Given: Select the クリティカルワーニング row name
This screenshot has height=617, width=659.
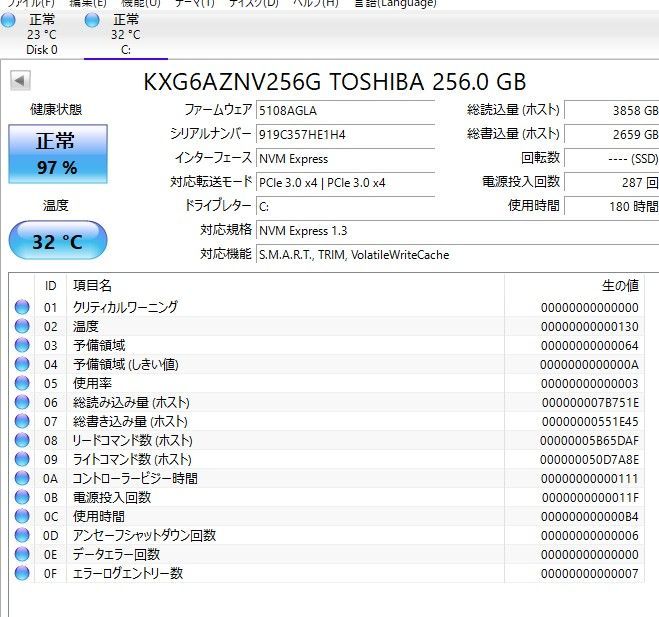Looking at the screenshot, I should click(125, 307).
